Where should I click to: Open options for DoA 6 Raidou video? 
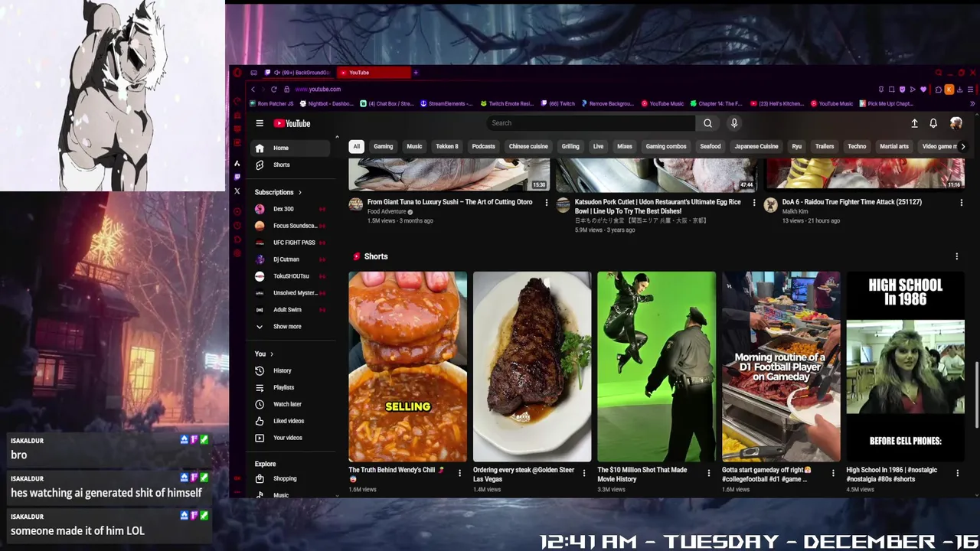[x=962, y=203]
